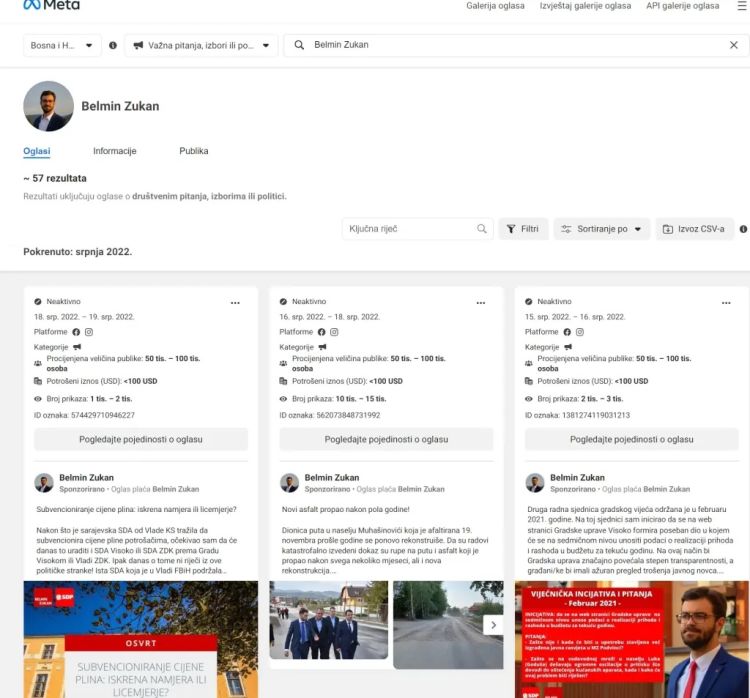Open the hamburger menu at top right

(739, 6)
